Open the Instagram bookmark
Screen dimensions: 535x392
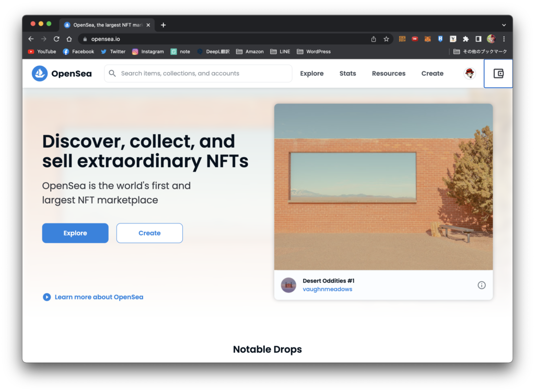pos(148,52)
